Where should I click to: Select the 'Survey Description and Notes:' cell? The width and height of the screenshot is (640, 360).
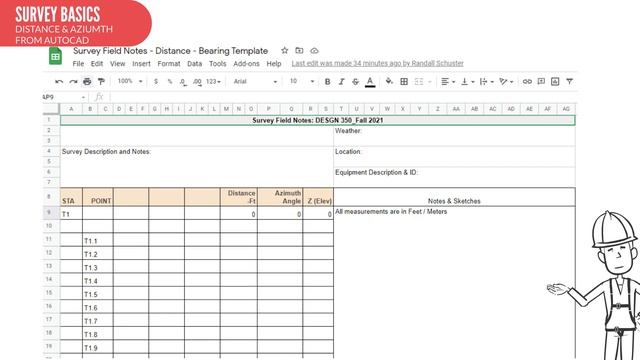197,167
